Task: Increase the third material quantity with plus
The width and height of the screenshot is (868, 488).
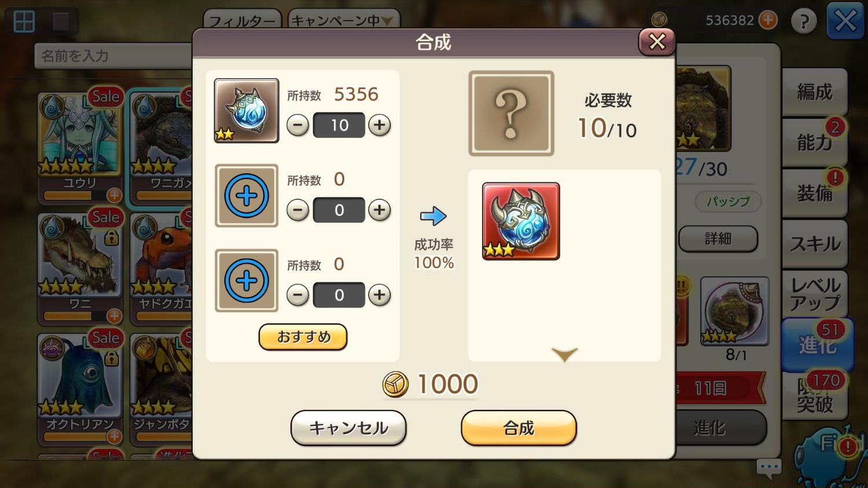Action: [x=380, y=295]
